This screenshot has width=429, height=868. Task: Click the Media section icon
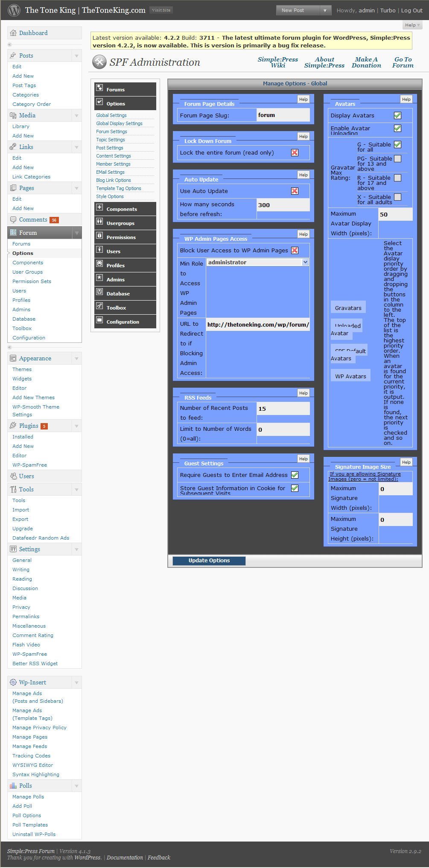pos(13,115)
